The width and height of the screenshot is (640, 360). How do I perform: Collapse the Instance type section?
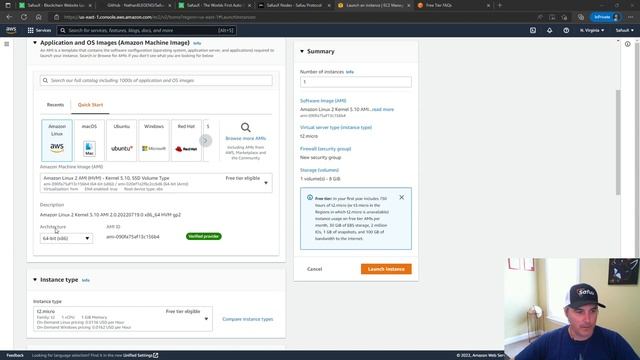[x=35, y=280]
